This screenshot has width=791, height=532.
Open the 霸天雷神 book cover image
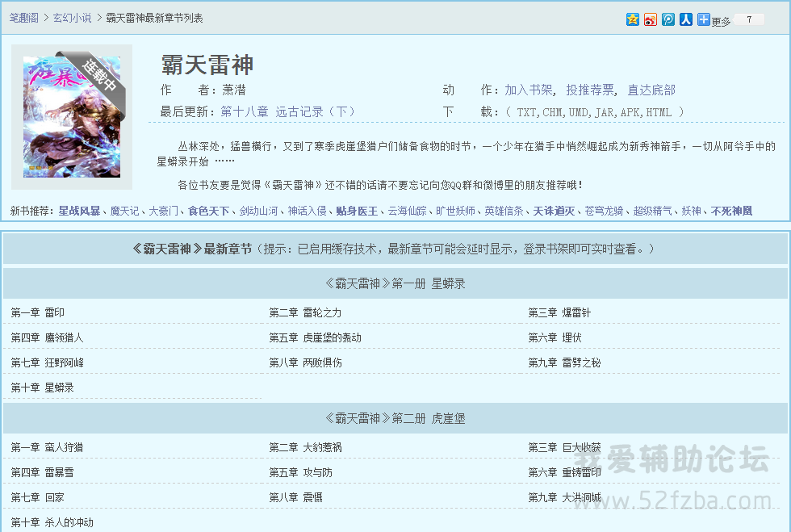(72, 116)
